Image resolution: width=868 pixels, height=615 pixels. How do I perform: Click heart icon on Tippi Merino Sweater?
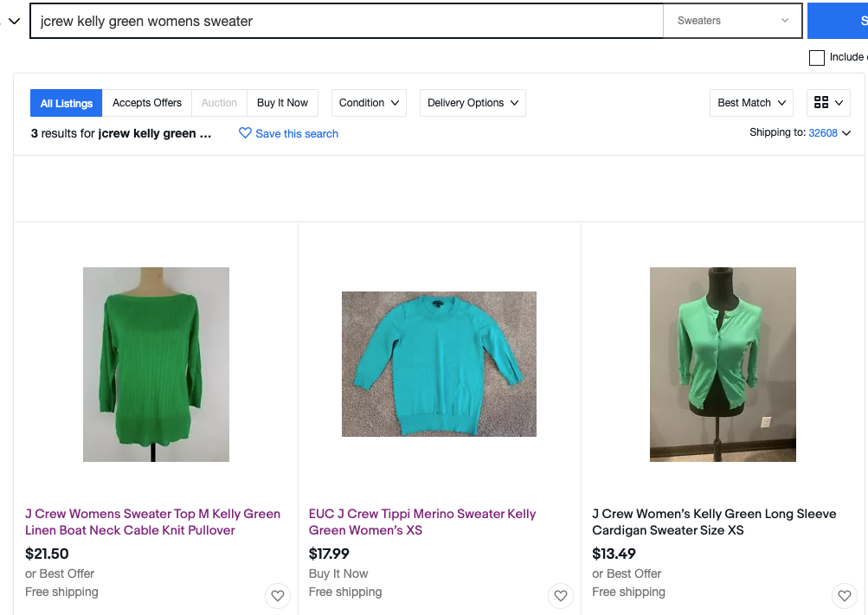561,596
